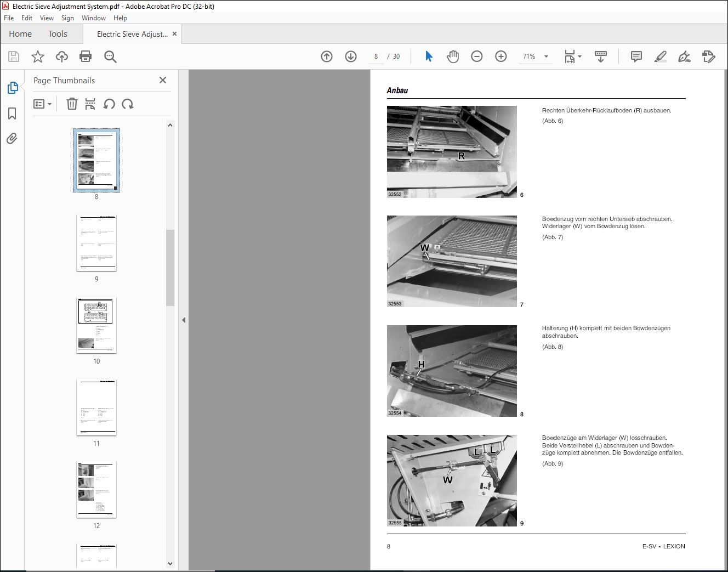Image resolution: width=728 pixels, height=572 pixels.
Task: Open the Bookmarks panel icon
Action: pos(12,114)
